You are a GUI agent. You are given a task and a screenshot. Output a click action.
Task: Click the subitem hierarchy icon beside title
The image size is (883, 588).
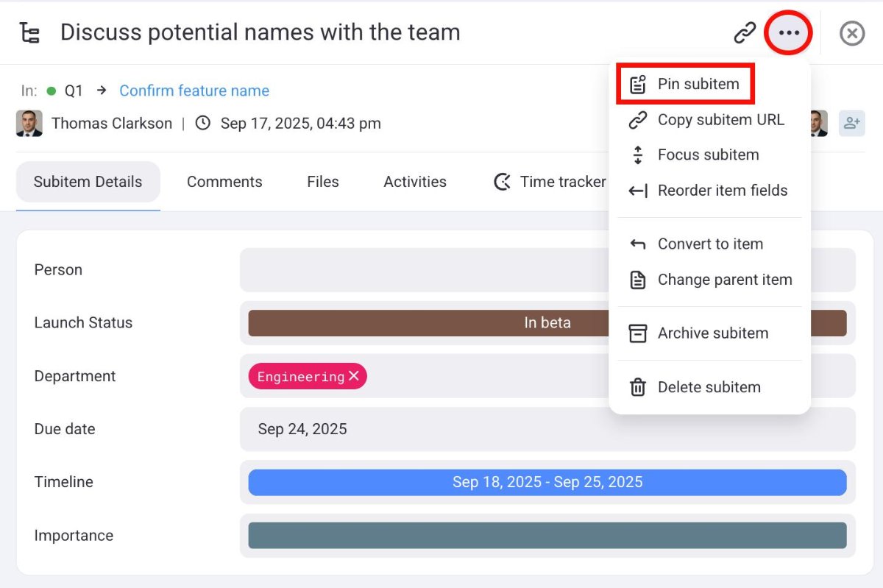[x=29, y=33]
